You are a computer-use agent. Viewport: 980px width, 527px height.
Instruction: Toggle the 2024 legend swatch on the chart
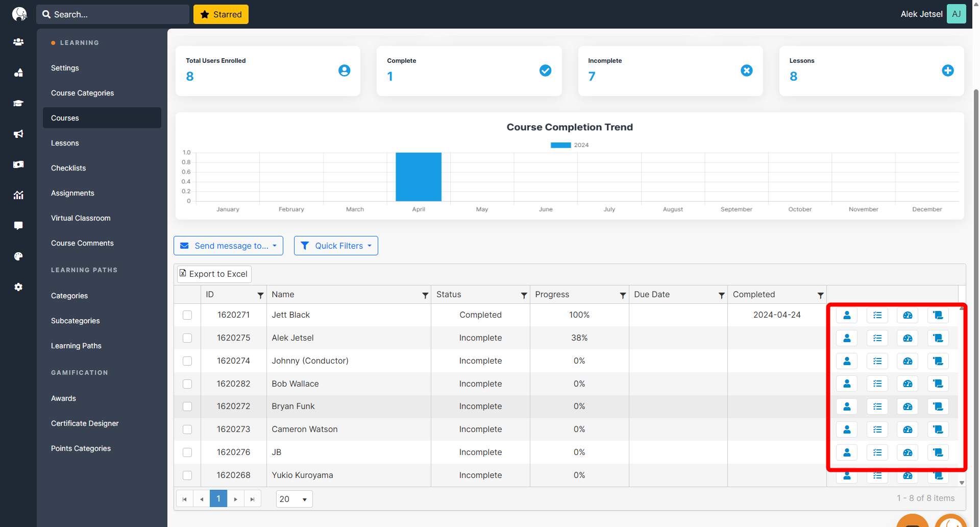pos(560,145)
